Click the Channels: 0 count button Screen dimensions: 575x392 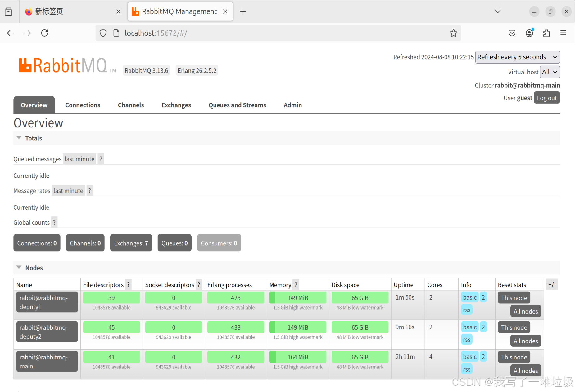pyautogui.click(x=85, y=243)
